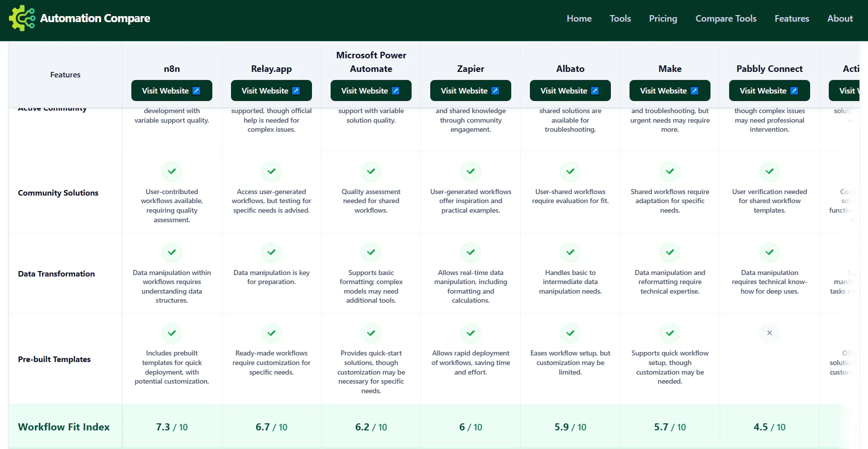This screenshot has height=449, width=868.
Task: Click the Pabbly Connect column heading
Action: click(769, 69)
